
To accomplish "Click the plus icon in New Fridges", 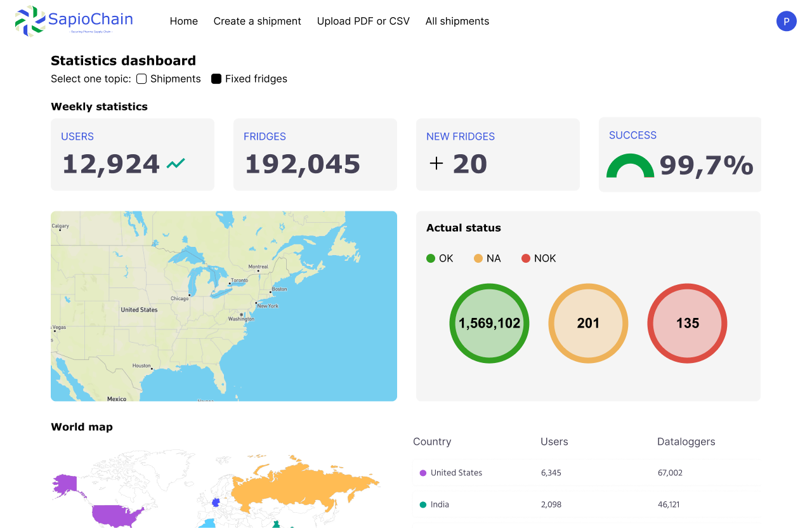I will tap(436, 164).
